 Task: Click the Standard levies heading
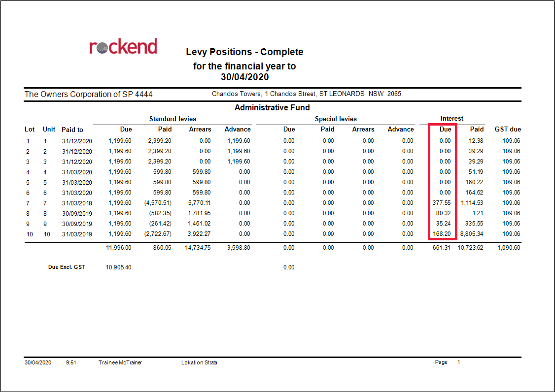[173, 119]
